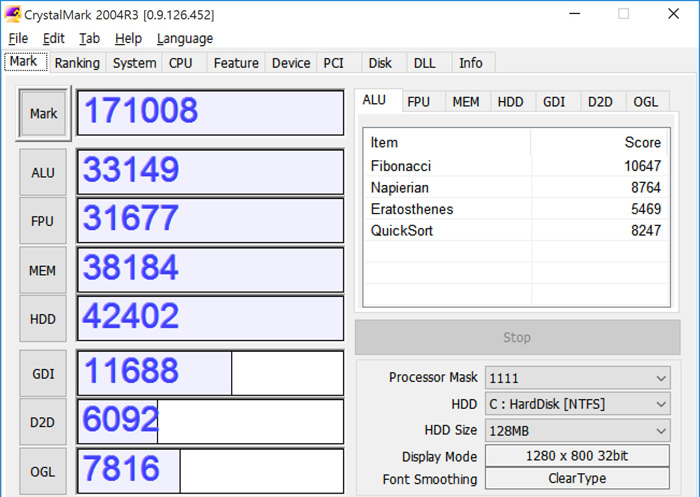Run the GDI benchmark button
The width and height of the screenshot is (700, 497).
click(x=43, y=373)
